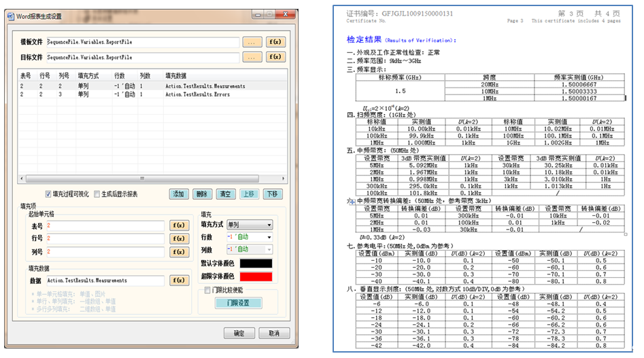Image resolution: width=644 pixels, height=358 pixels.
Task: Open the f(x) expression editor for 行号
Action: (x=179, y=238)
